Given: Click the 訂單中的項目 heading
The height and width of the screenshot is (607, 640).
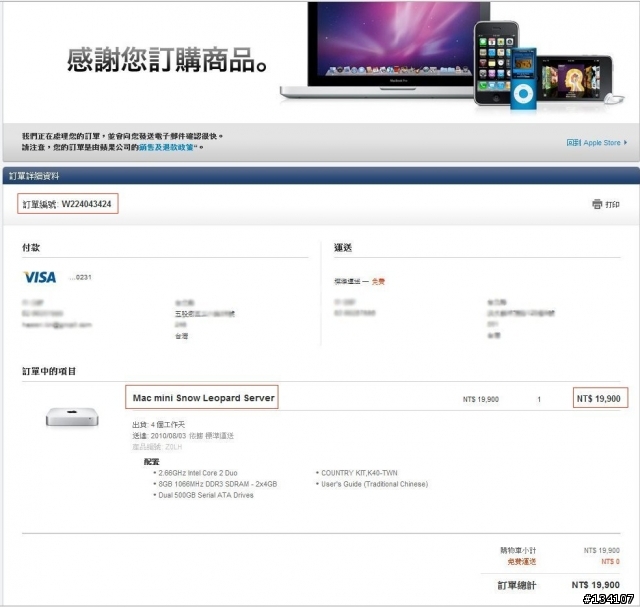Looking at the screenshot, I should point(49,371).
